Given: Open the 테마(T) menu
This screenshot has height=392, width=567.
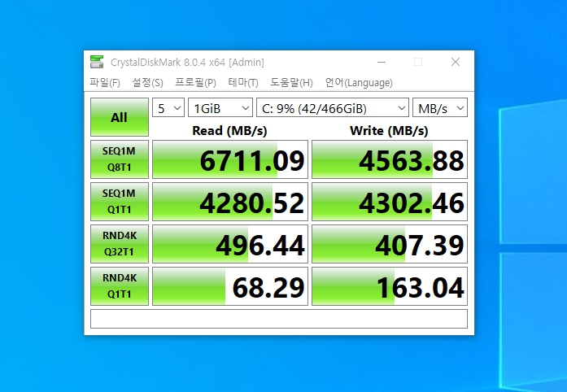Looking at the screenshot, I should (x=243, y=83).
